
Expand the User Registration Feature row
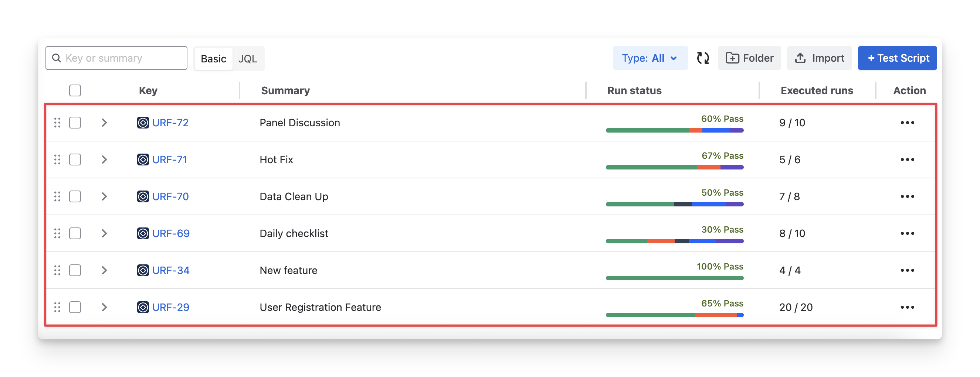(x=104, y=307)
